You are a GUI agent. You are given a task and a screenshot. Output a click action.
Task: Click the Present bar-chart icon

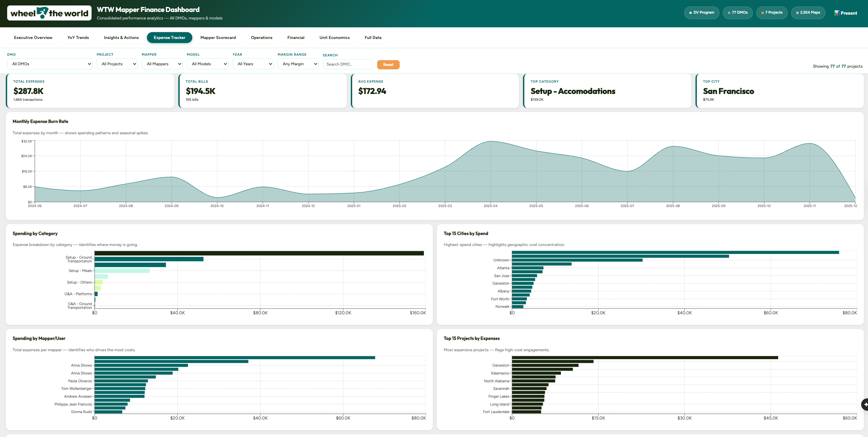tap(837, 13)
